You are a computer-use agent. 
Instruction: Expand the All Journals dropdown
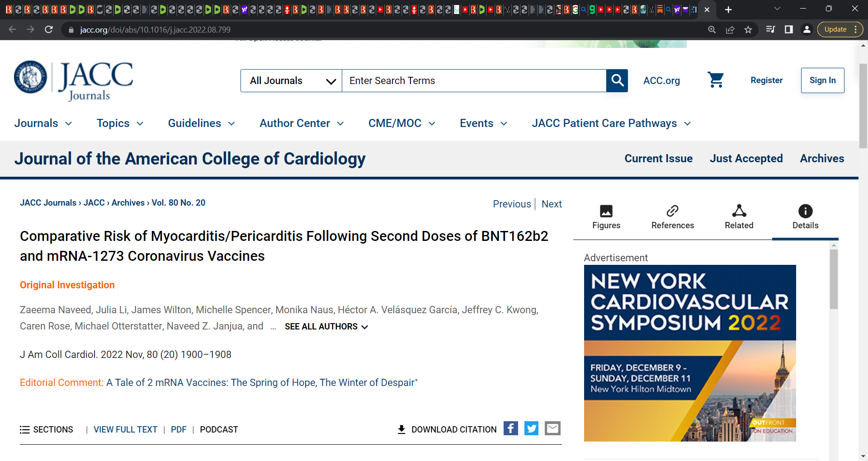[291, 80]
